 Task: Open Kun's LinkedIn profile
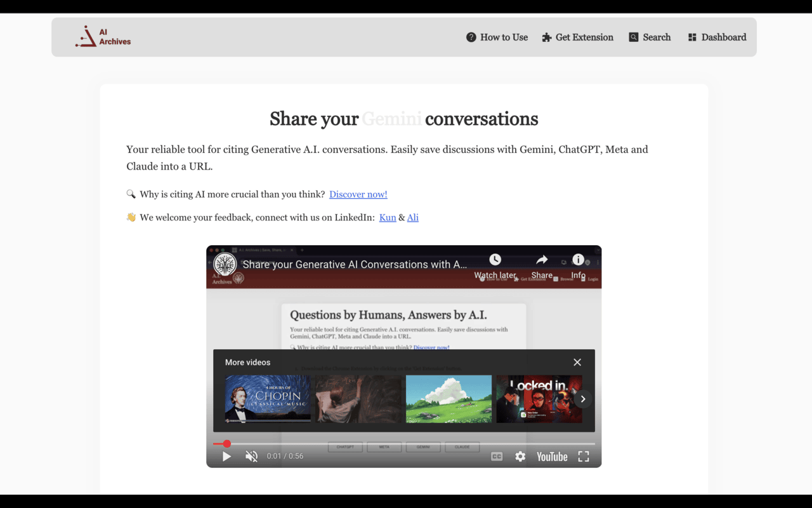[387, 217]
